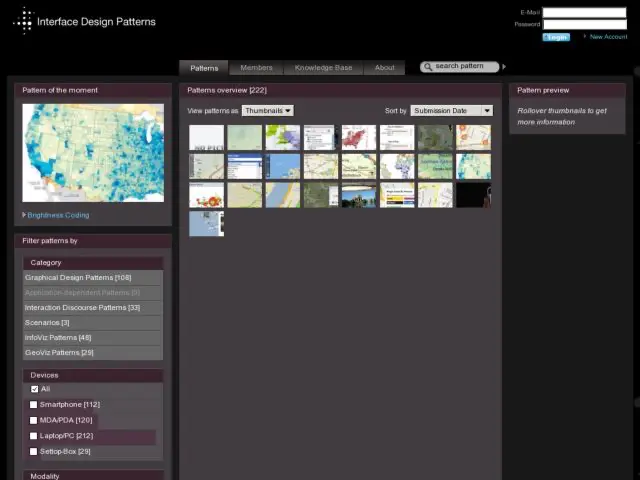Open the castle landscape photo thumbnail
The width and height of the screenshot is (640, 480).
tap(359, 195)
